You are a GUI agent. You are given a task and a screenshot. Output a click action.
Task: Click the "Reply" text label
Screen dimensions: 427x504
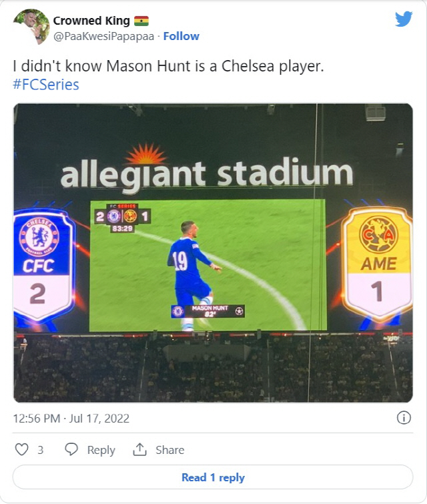point(101,450)
